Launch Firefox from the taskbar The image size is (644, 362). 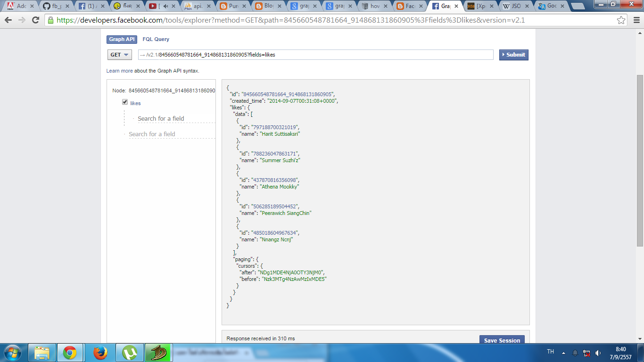pyautogui.click(x=99, y=353)
